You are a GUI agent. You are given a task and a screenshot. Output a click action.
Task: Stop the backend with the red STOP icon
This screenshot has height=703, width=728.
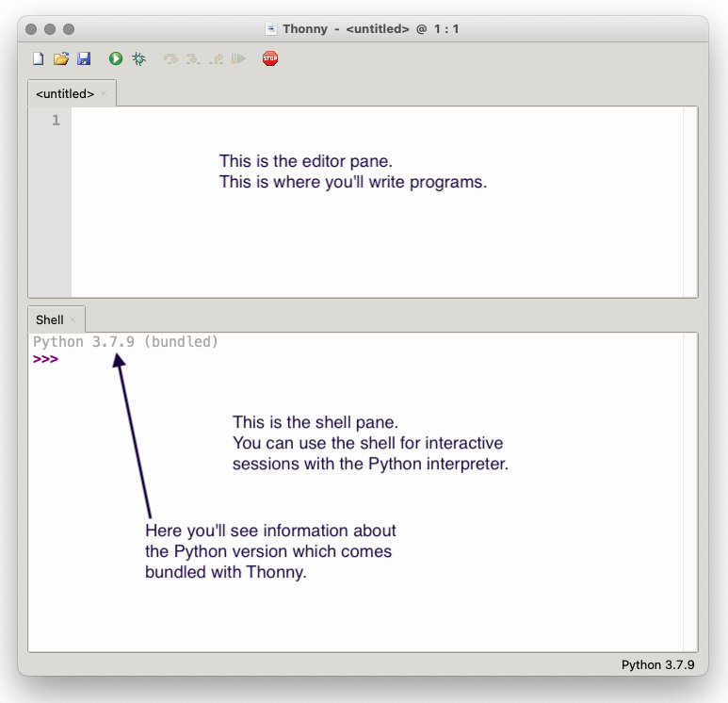[270, 58]
